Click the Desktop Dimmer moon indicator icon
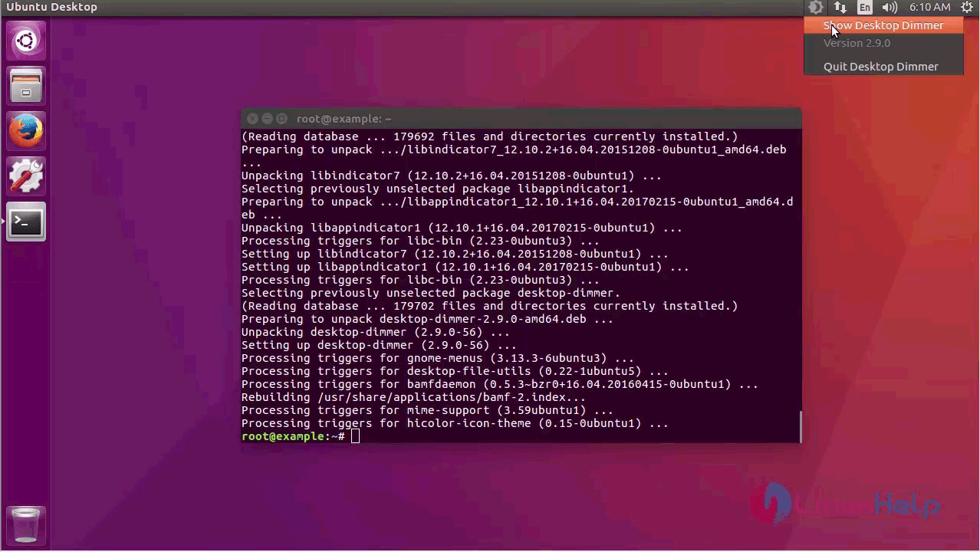 point(815,7)
